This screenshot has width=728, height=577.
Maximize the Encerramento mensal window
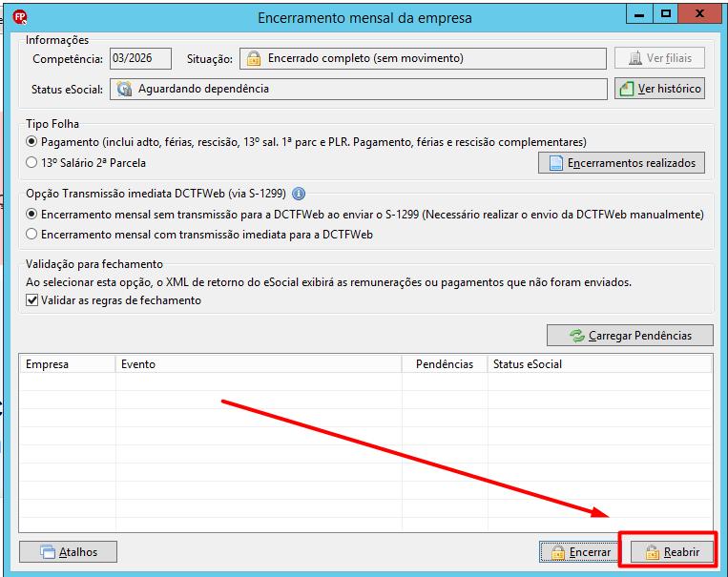666,13
